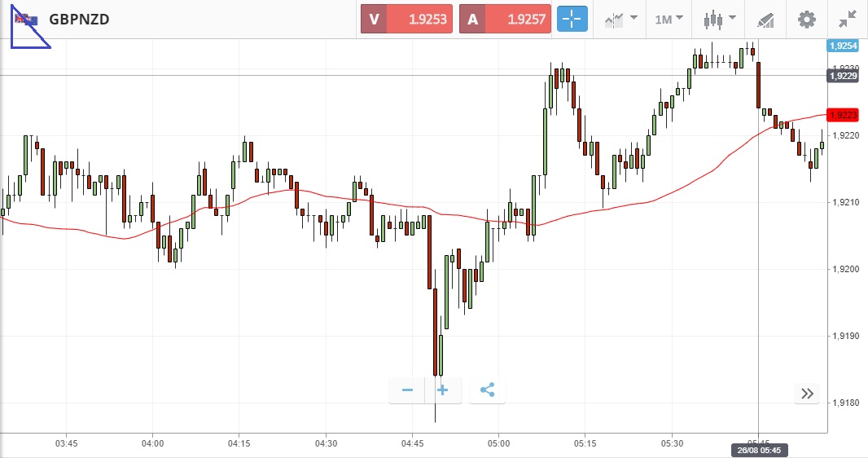This screenshot has height=458, width=868.
Task: Open chart settings gear icon
Action: pos(806,19)
